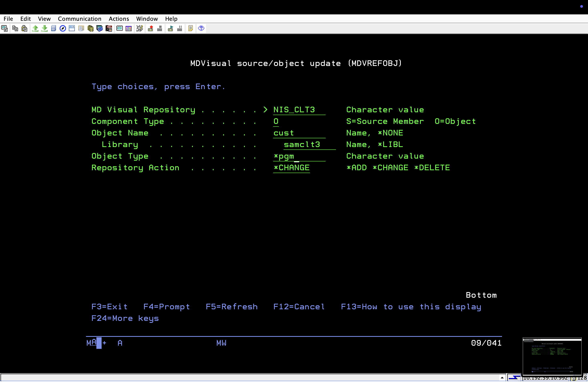The width and height of the screenshot is (588, 382).
Task: Click the Library field containing samclt3
Action: tap(310, 145)
